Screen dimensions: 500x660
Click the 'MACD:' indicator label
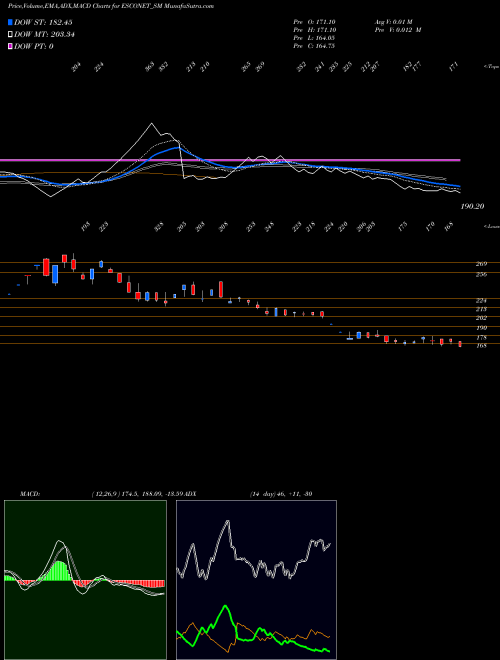point(29,493)
